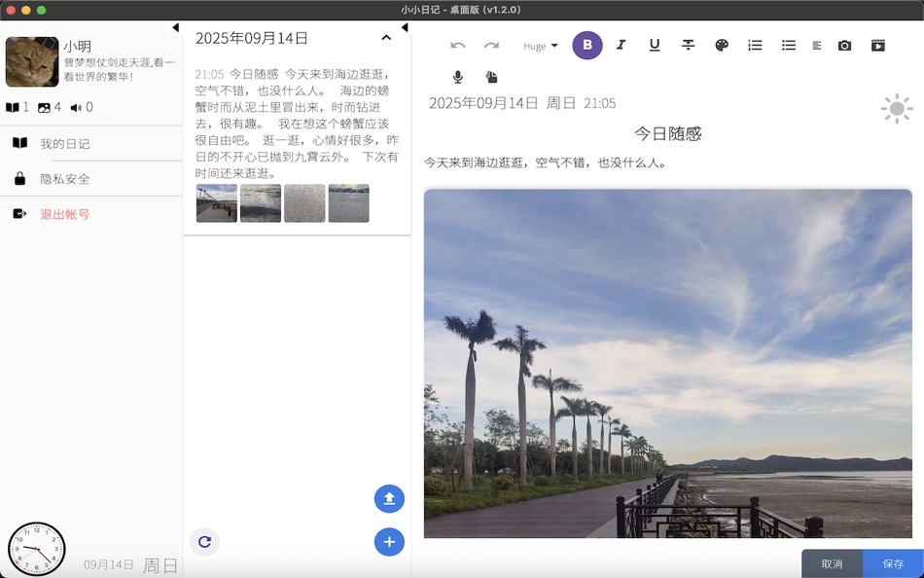Collapse the 2025年09月14日 diary entry

pyautogui.click(x=386, y=36)
